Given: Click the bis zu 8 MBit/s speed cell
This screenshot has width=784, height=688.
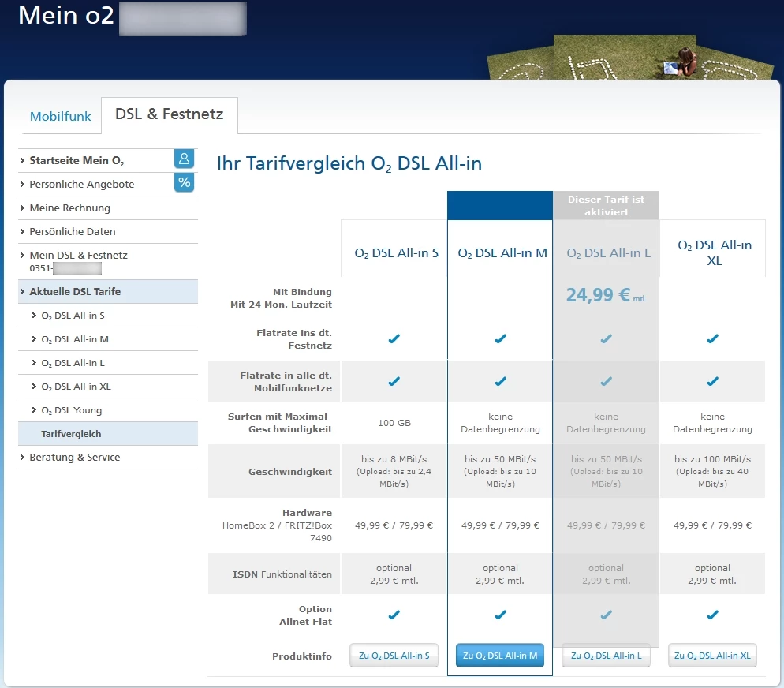Looking at the screenshot, I should (x=394, y=471).
